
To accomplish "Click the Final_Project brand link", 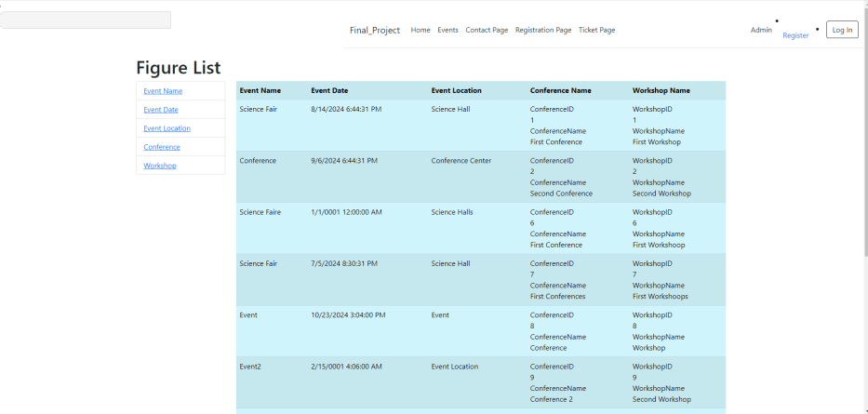I will (374, 30).
